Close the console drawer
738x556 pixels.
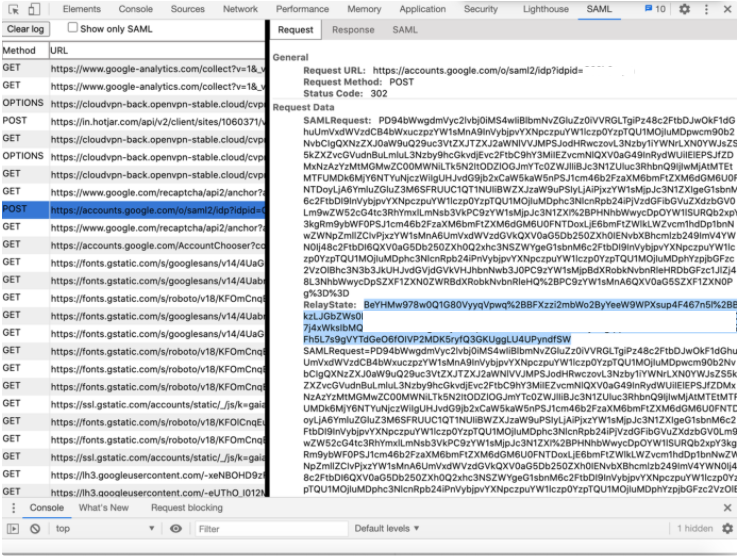click(x=727, y=508)
